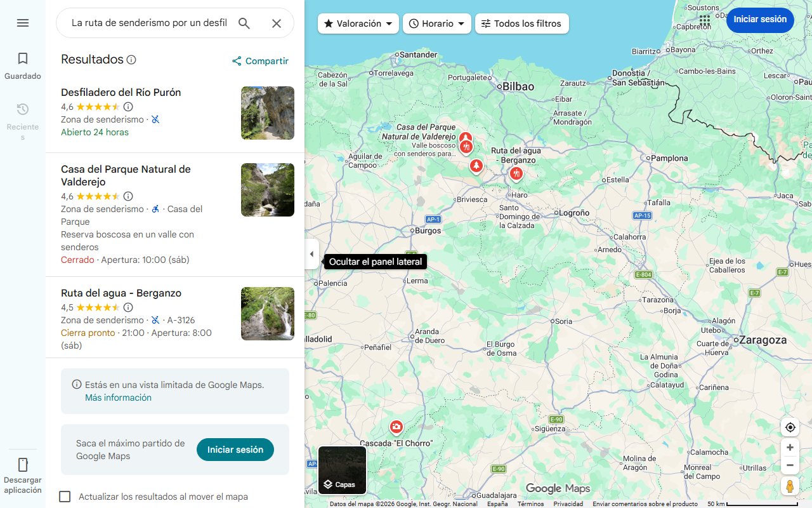
Task: Center the map with the my-location icon
Action: (x=790, y=427)
